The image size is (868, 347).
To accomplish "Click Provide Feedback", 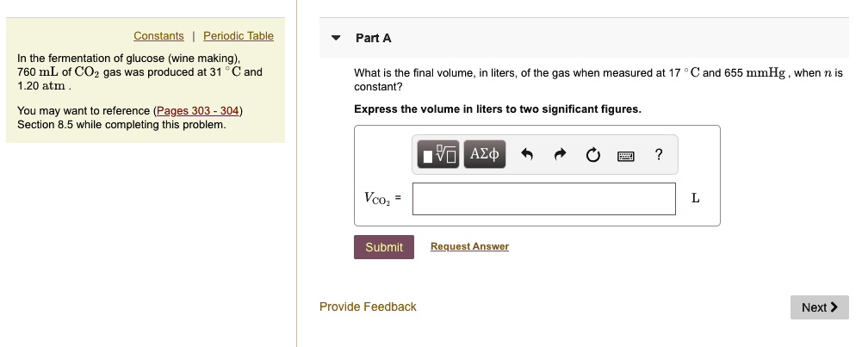I will click(x=368, y=307).
